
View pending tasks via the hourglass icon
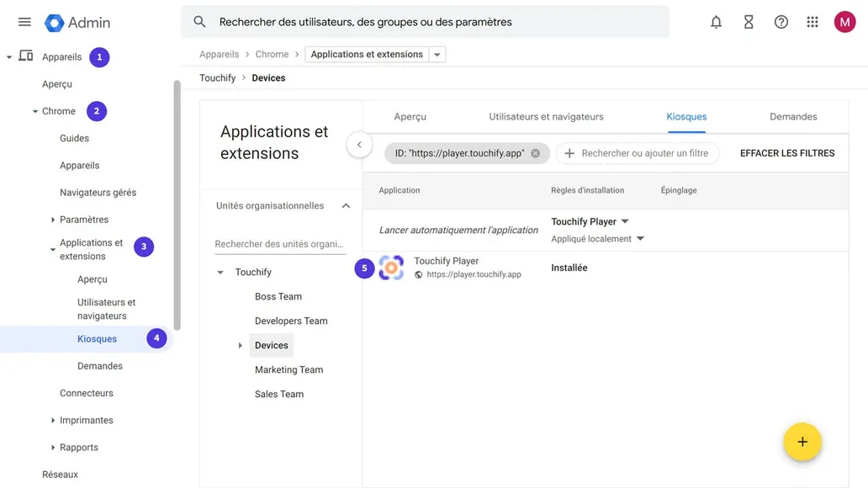pos(749,22)
